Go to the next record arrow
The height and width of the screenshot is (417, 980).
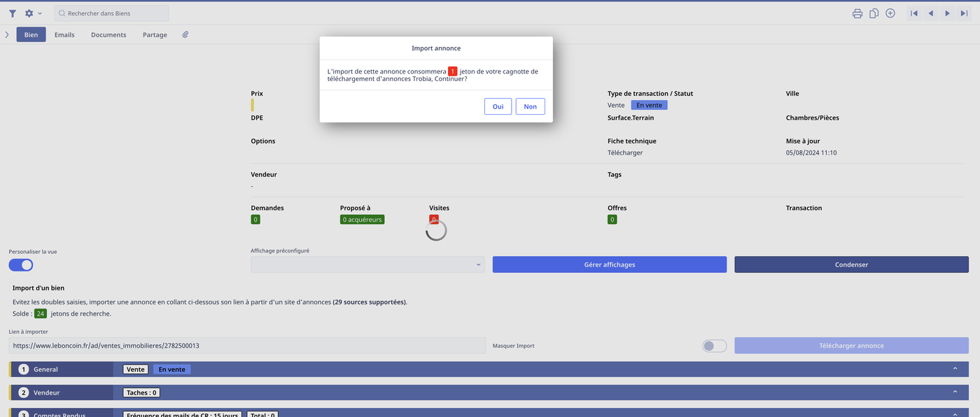pos(948,13)
